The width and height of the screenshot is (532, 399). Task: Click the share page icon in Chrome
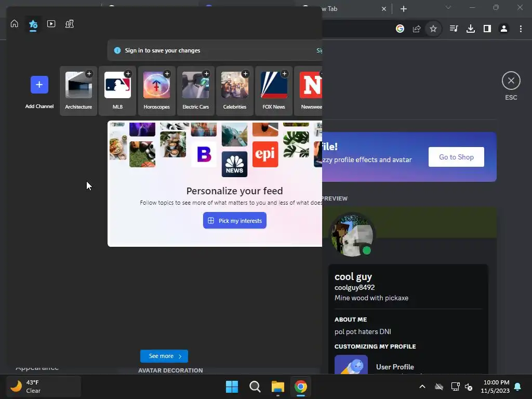click(417, 29)
